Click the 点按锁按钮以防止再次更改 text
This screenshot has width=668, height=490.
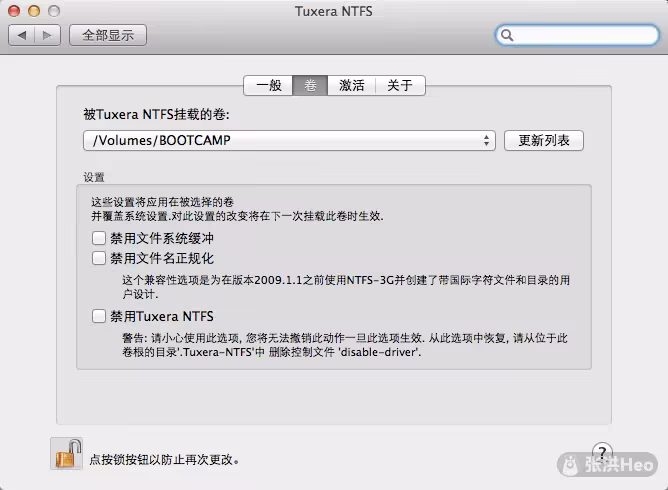[164, 460]
